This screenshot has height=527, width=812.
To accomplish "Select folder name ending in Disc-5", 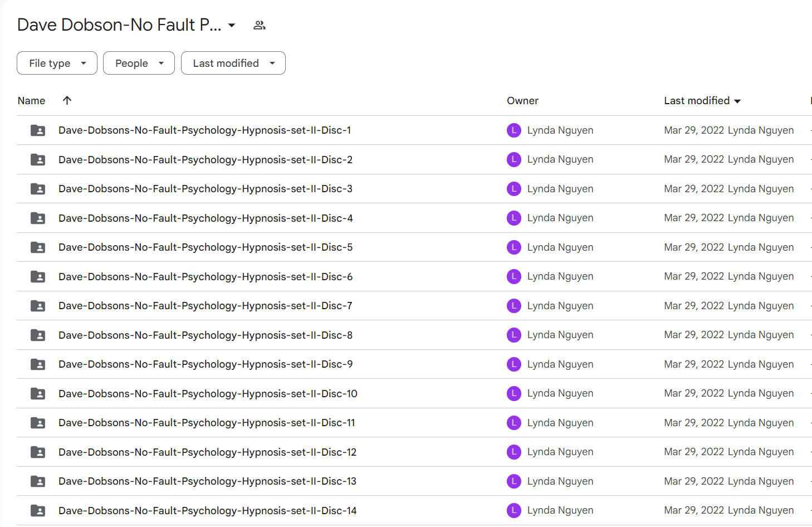I will [x=206, y=247].
